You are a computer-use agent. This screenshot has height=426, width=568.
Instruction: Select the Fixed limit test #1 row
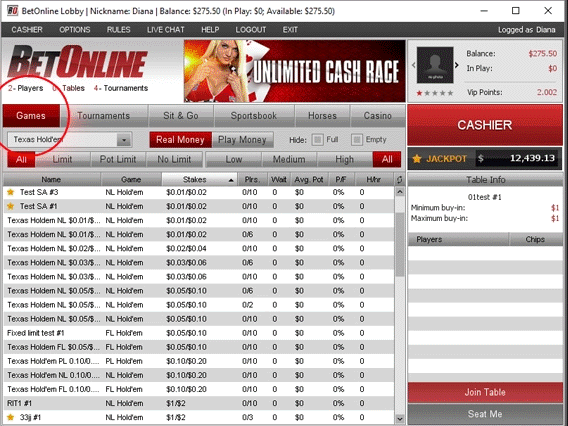click(199, 333)
